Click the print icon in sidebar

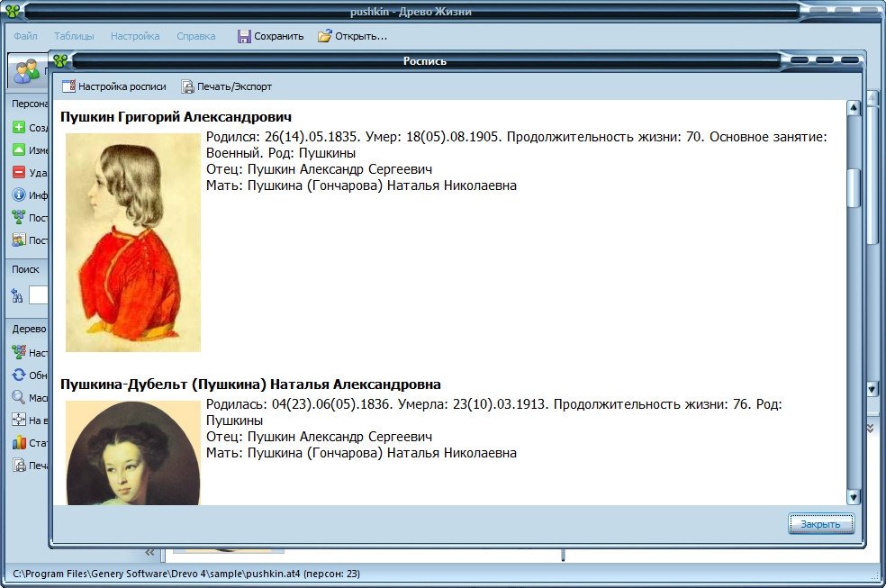pos(19,465)
